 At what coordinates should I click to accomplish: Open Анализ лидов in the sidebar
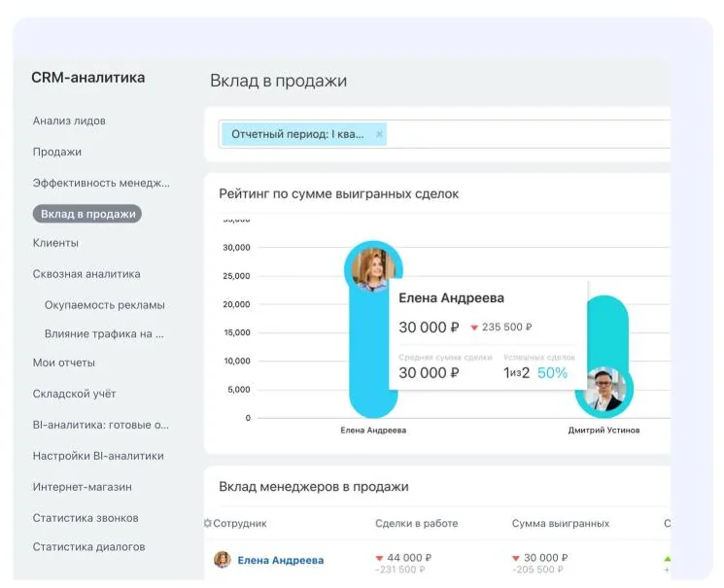coord(69,121)
